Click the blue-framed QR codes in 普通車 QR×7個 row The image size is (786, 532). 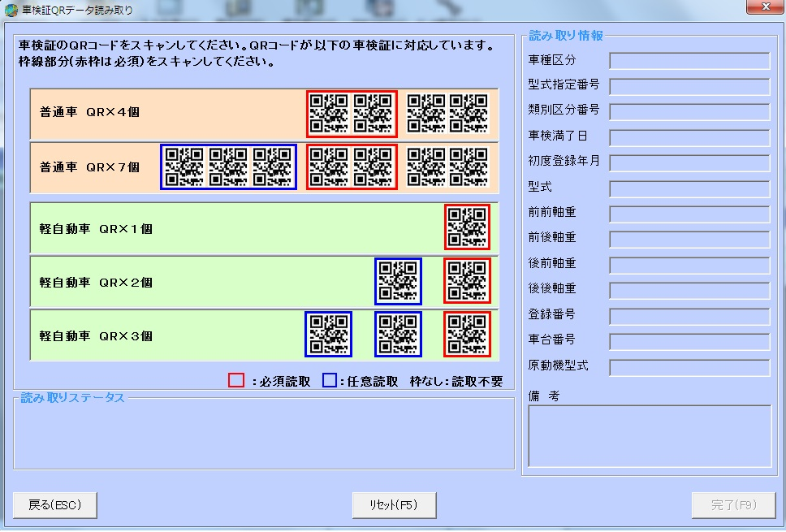pyautogui.click(x=229, y=167)
